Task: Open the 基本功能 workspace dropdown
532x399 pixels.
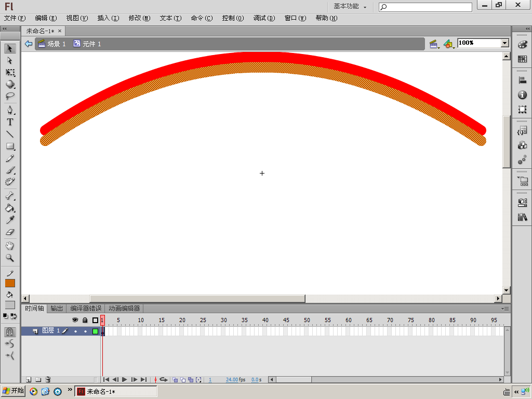Action: pyautogui.click(x=350, y=6)
